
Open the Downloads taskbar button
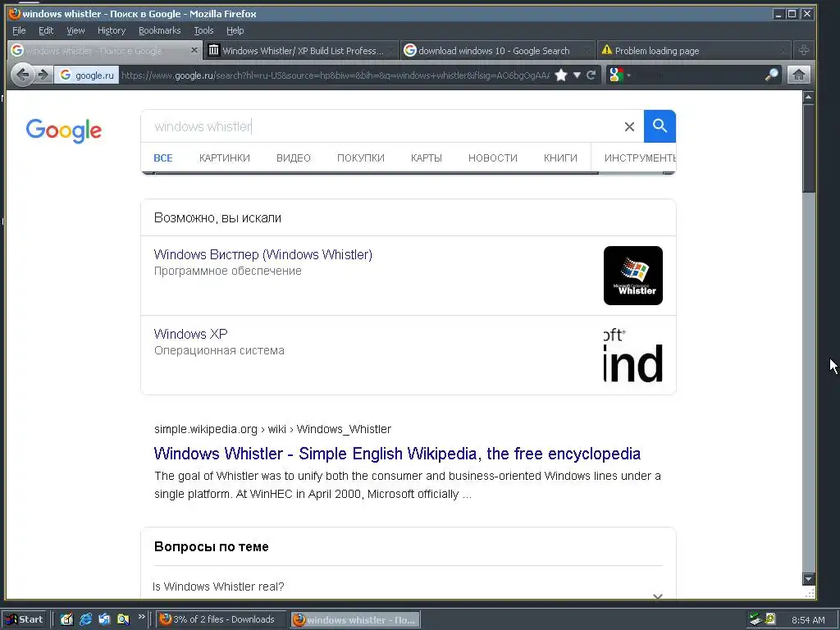tap(221, 619)
